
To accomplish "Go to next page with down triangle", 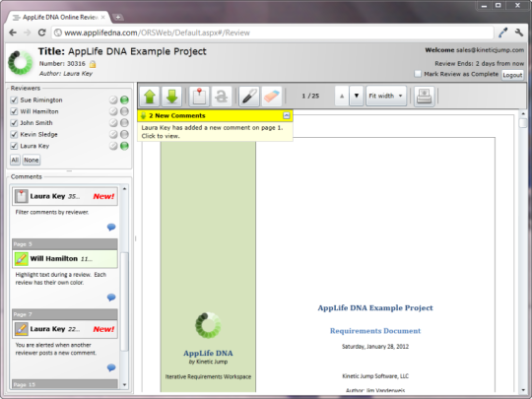I will point(357,96).
